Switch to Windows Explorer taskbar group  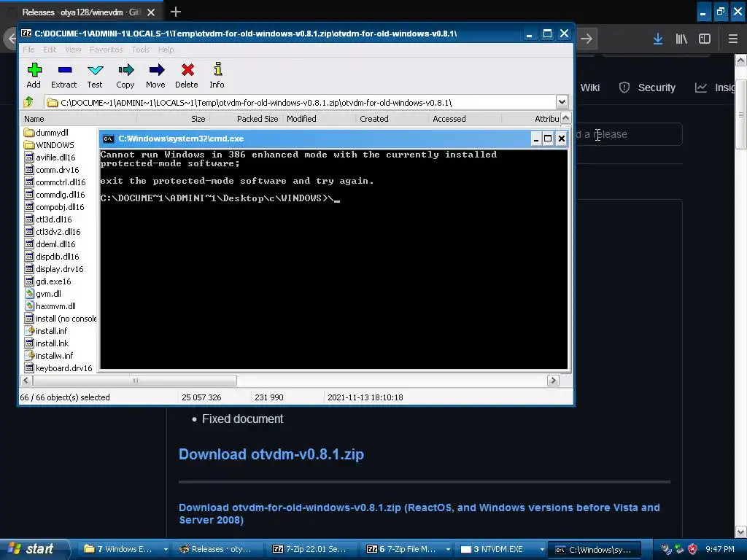(125, 549)
